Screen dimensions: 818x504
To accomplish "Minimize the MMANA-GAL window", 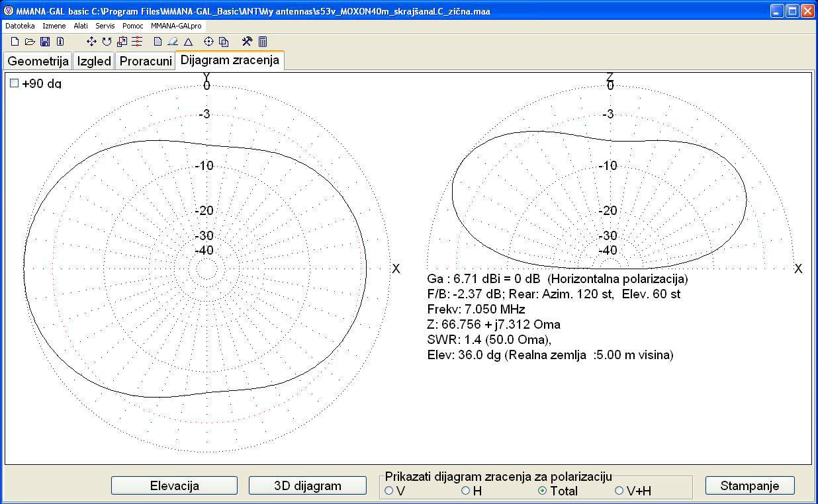I will point(777,11).
